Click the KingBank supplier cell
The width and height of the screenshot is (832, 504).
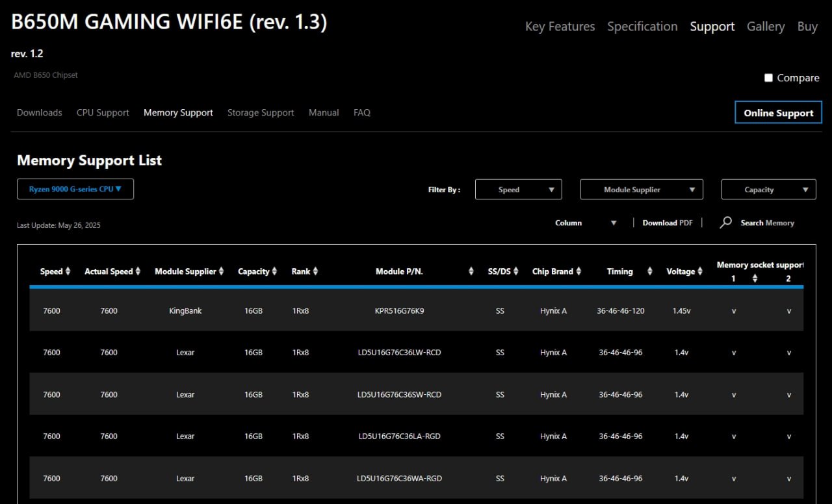click(185, 310)
